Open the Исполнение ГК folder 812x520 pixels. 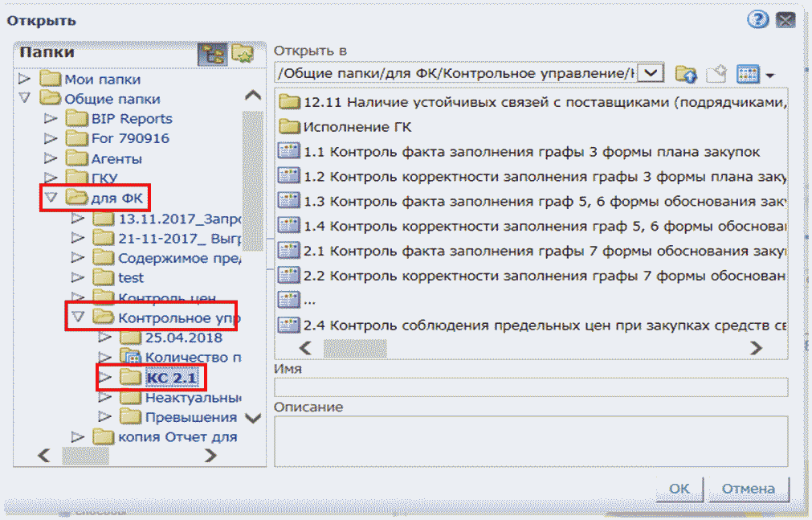pyautogui.click(x=357, y=127)
